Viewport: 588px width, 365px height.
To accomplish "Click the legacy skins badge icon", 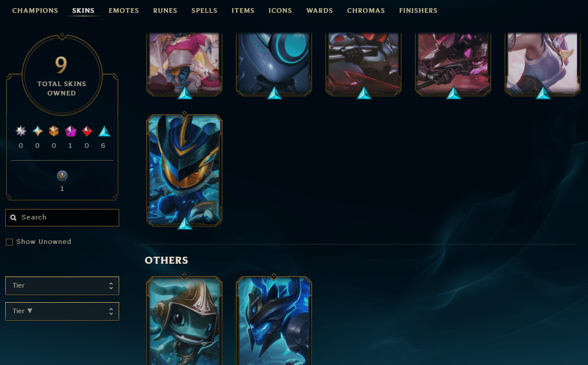I will click(62, 175).
